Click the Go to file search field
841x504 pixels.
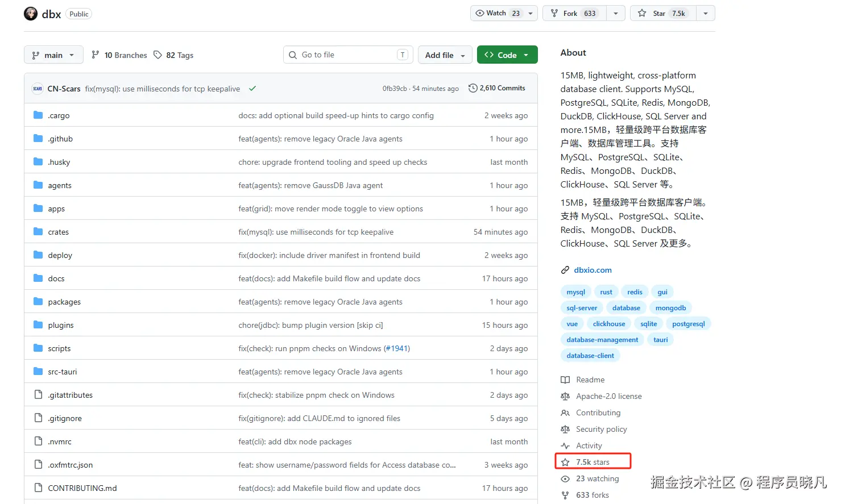(348, 55)
